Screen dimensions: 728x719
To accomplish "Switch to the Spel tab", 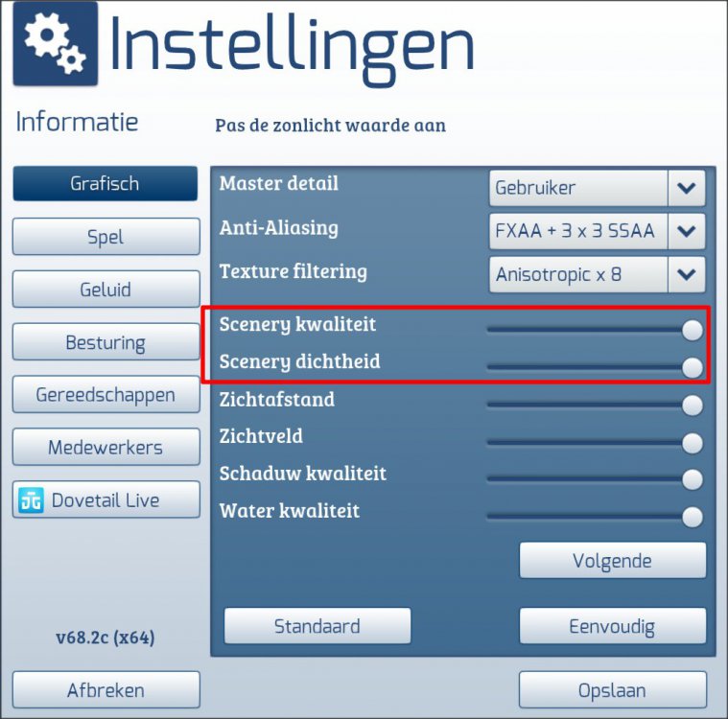I will click(106, 237).
